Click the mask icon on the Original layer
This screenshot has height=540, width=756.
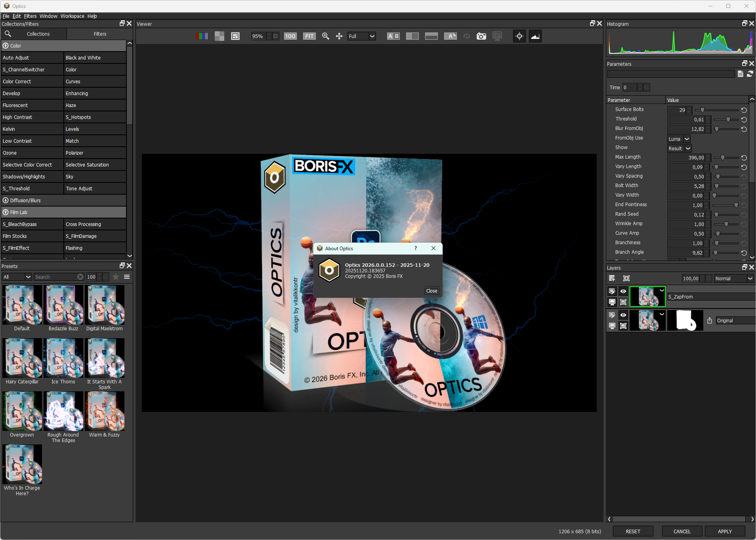[x=623, y=326]
